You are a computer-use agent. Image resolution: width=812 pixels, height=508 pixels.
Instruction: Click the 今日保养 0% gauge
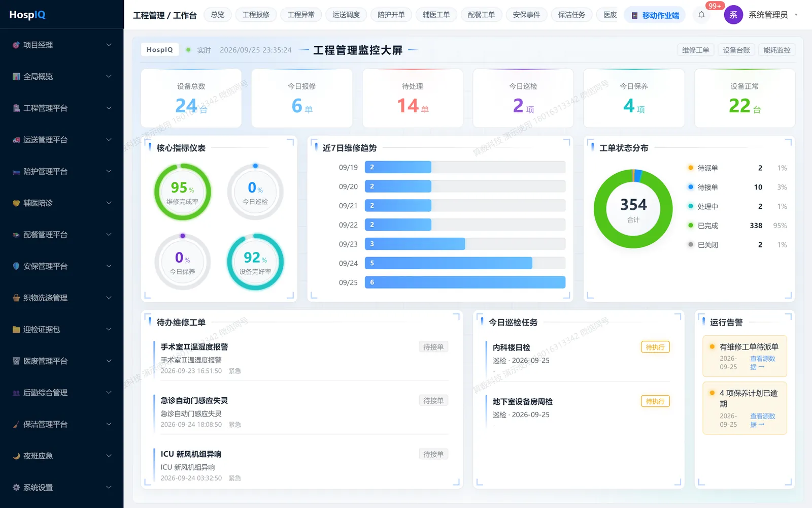point(183,262)
